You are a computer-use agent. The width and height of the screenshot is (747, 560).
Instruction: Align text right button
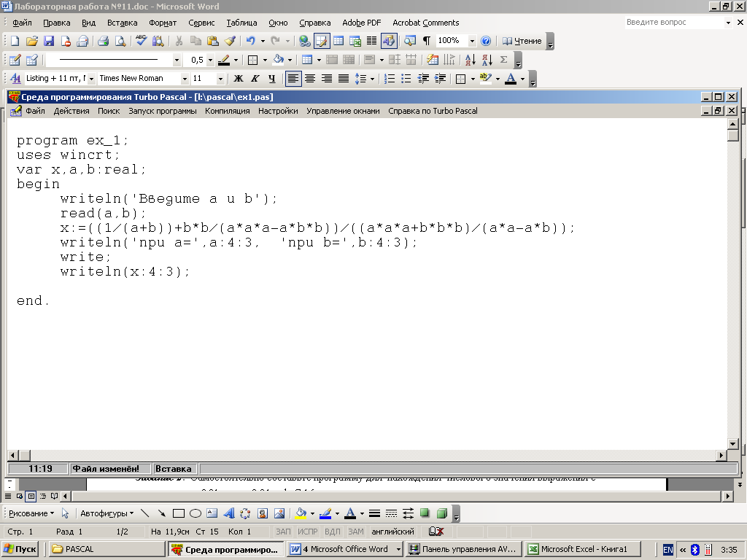click(327, 79)
